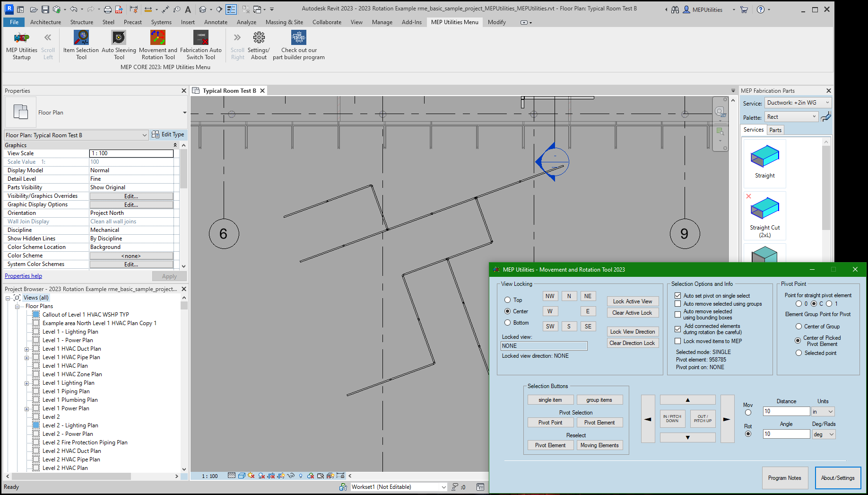Launch the Auto Sleeving Tool
The image size is (868, 495).
(x=119, y=38)
